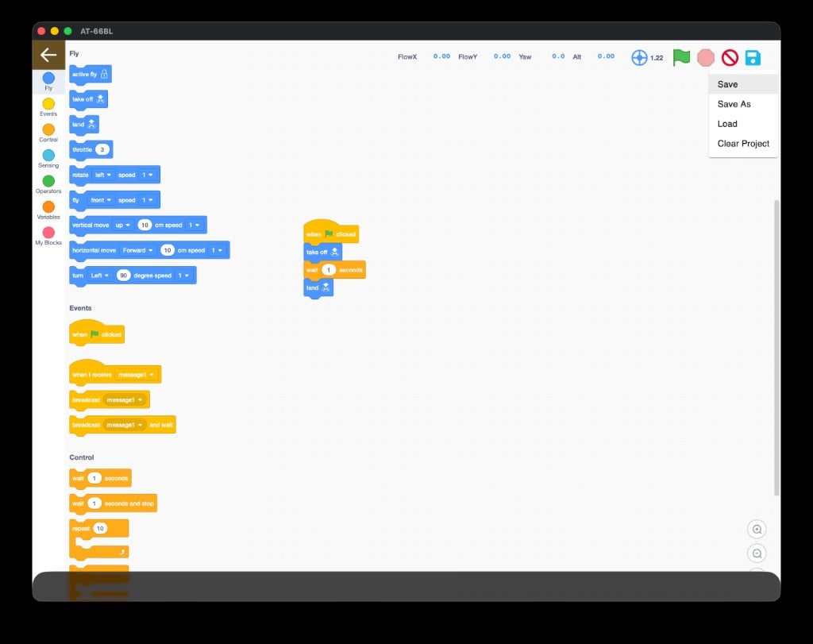Click the turn block 90 degree field

[123, 276]
